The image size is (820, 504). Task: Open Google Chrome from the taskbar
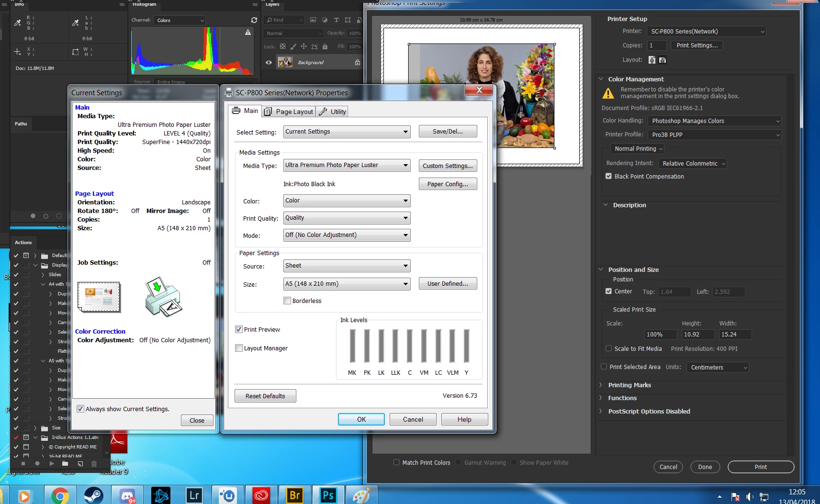(60, 495)
